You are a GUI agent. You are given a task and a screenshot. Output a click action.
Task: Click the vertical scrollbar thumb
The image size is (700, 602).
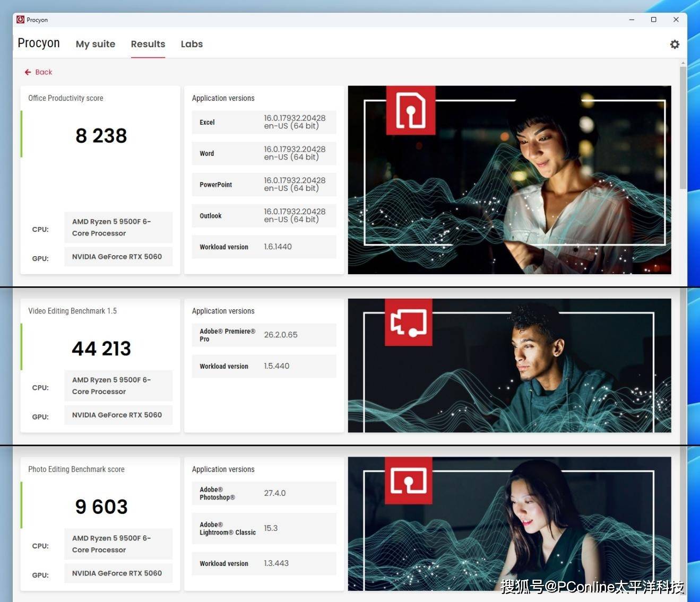point(683,127)
